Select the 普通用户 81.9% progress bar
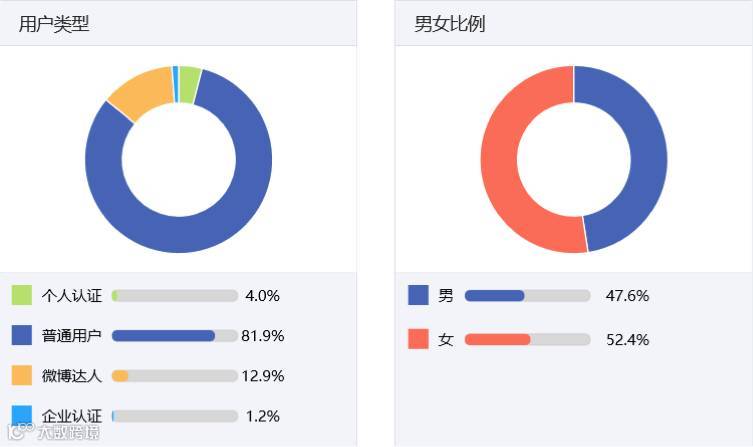Viewport: 753px width, 447px height. pyautogui.click(x=175, y=336)
